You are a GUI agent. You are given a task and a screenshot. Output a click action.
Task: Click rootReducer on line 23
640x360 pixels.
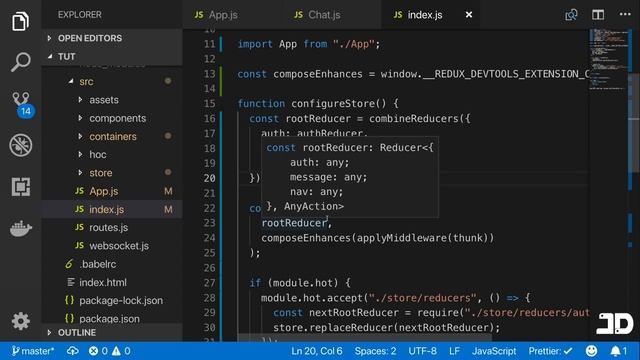[x=294, y=223]
